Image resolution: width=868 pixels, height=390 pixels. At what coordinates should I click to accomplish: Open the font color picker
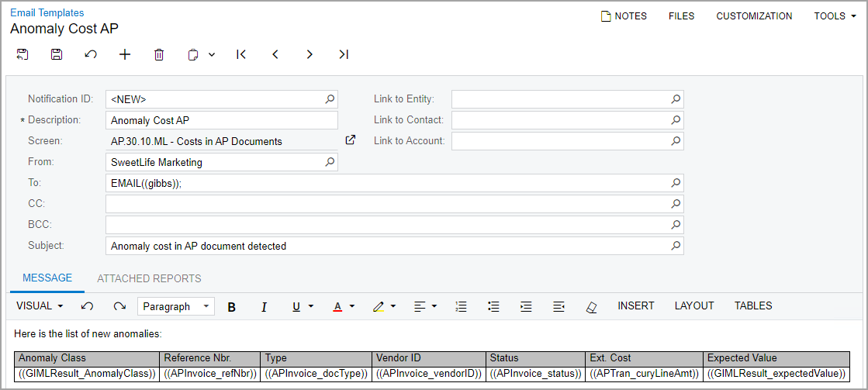pos(343,306)
